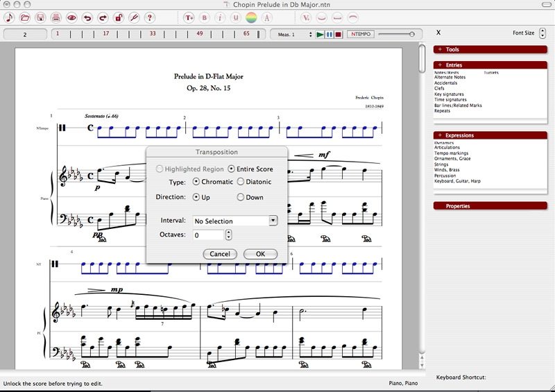Expand the Tools panel
This screenshot has width=555, height=392.
(x=490, y=49)
